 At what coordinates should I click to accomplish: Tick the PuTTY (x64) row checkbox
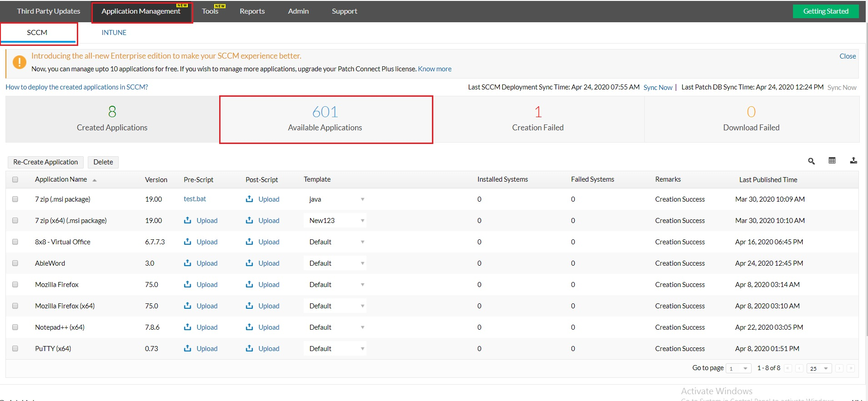[x=15, y=348]
